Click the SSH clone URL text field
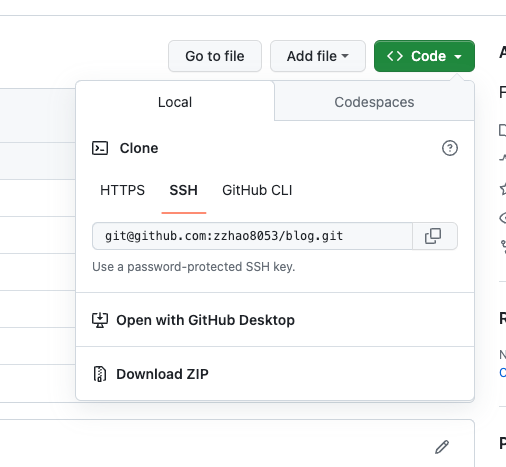This screenshot has width=506, height=467. pyautogui.click(x=252, y=236)
